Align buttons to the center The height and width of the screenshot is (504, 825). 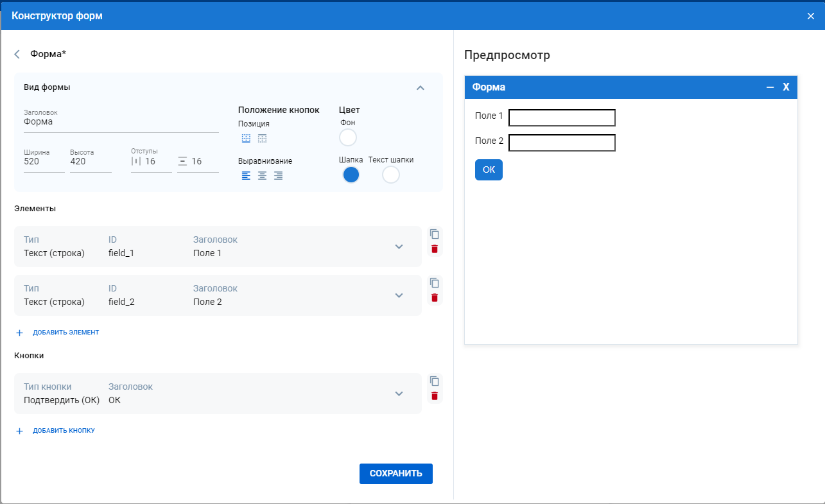262,176
